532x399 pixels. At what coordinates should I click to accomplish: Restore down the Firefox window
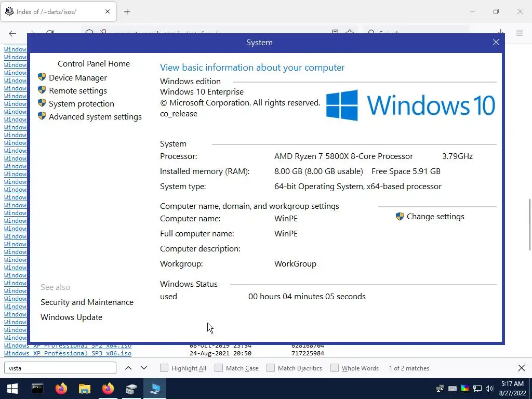pyautogui.click(x=496, y=11)
